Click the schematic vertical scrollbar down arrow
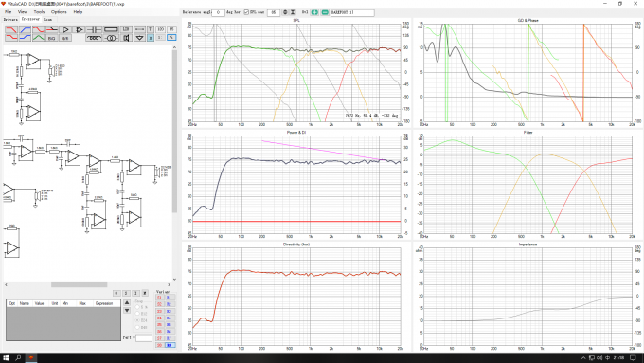The height and width of the screenshot is (363, 644). (174, 280)
